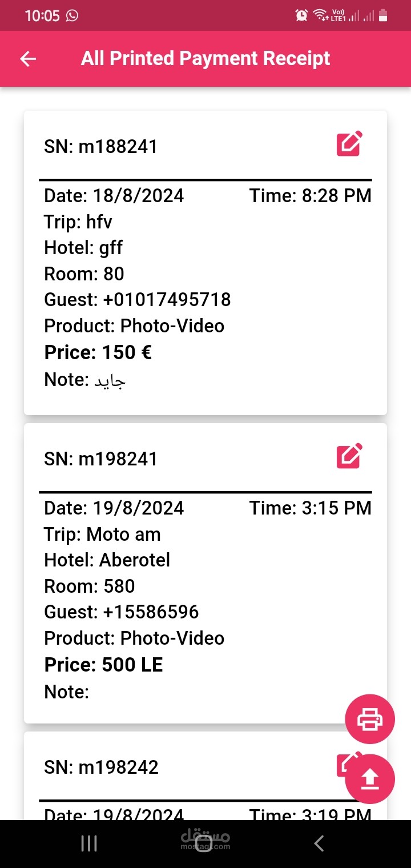Tap the Price: 150 € line
The width and height of the screenshot is (411, 868).
[x=98, y=353]
